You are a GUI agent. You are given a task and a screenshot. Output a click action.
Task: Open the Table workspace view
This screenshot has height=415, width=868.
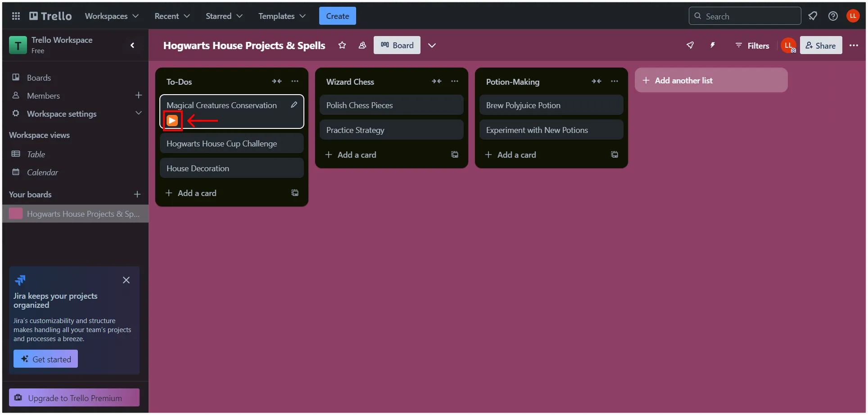pyautogui.click(x=36, y=154)
